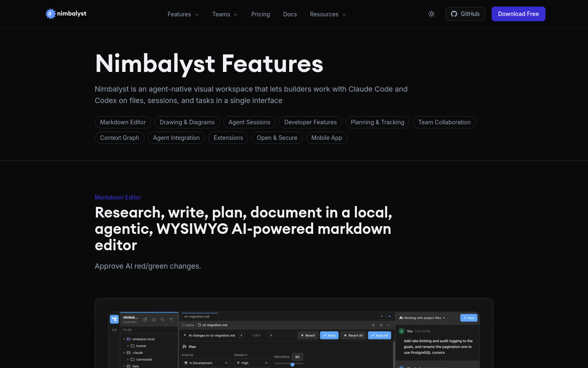
Task: Open the Docs page
Action: pos(290,14)
